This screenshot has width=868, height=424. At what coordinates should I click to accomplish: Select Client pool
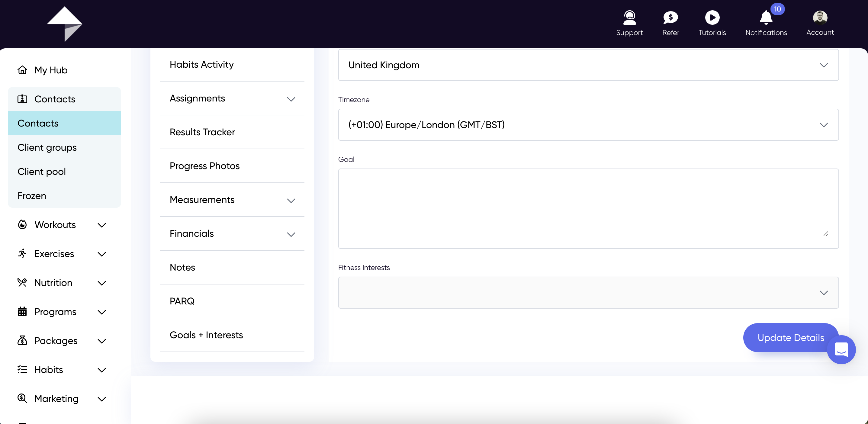click(64, 172)
